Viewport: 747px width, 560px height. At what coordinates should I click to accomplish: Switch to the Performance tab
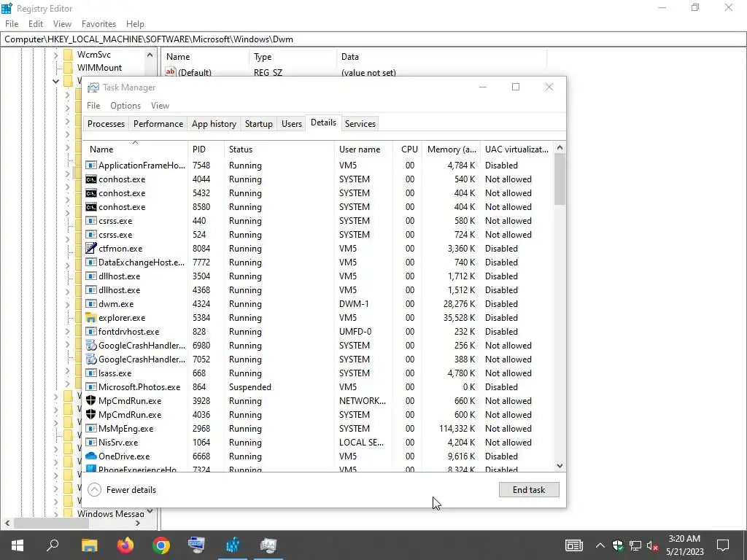[x=158, y=124]
